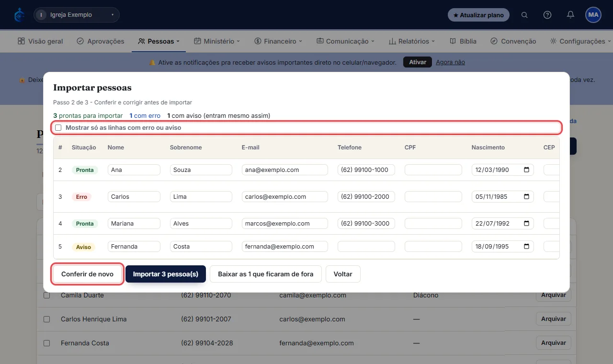Open the calendar picker for Ana's birth date
This screenshot has width=613, height=364.
(527, 170)
